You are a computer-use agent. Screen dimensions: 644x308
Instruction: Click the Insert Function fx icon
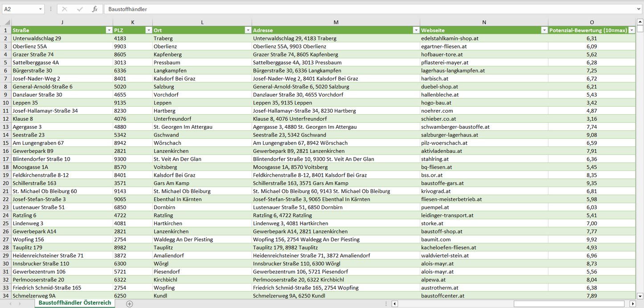(x=94, y=9)
